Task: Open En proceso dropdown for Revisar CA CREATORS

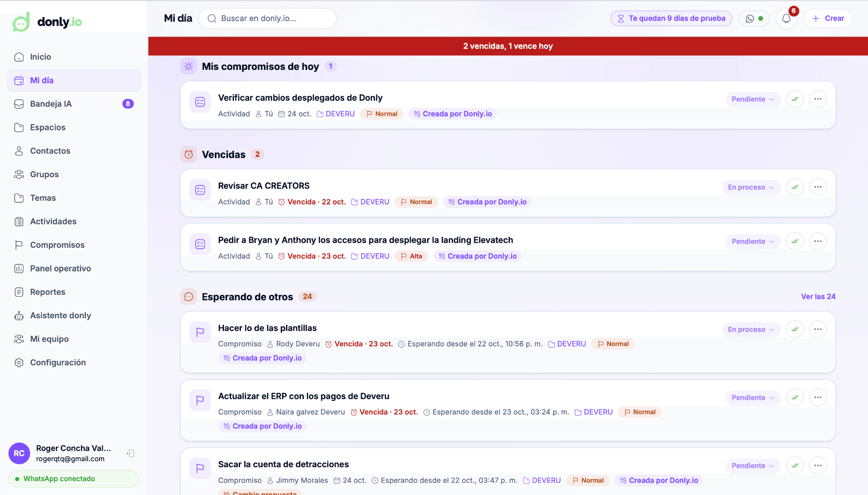Action: (751, 187)
